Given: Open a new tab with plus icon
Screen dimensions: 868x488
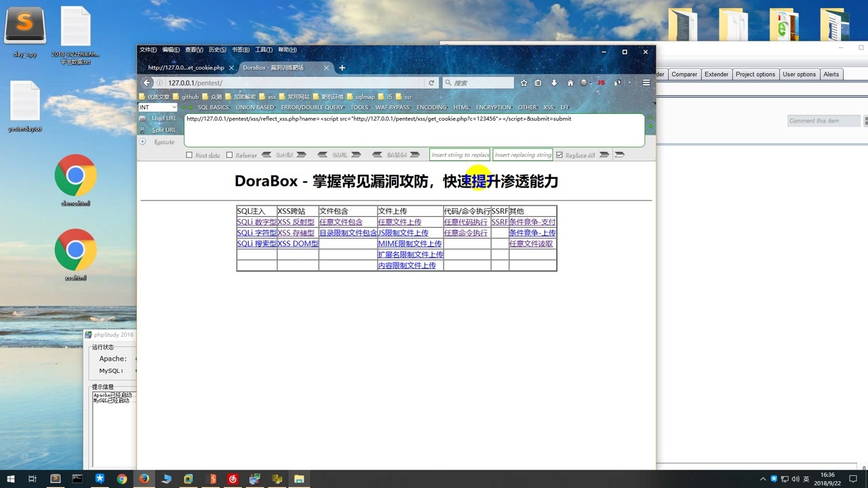Looking at the screenshot, I should pyautogui.click(x=342, y=68).
